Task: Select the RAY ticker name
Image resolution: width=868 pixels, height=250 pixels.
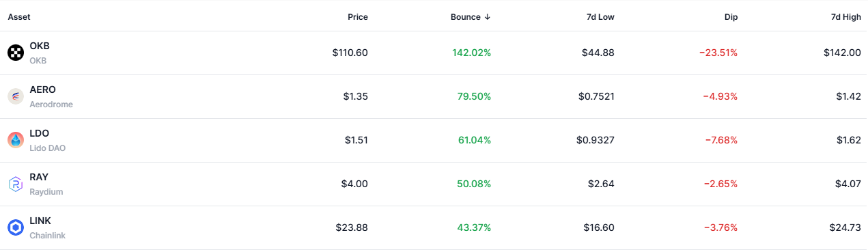Action: 39,177
